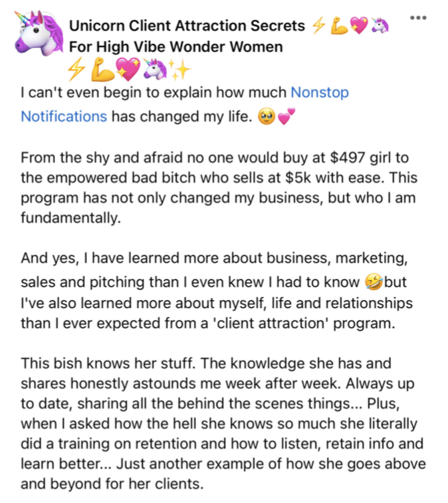This screenshot has width=448, height=503.
Task: Click the small lightning bolt emoji after 'Secrets'
Action: 318,26
